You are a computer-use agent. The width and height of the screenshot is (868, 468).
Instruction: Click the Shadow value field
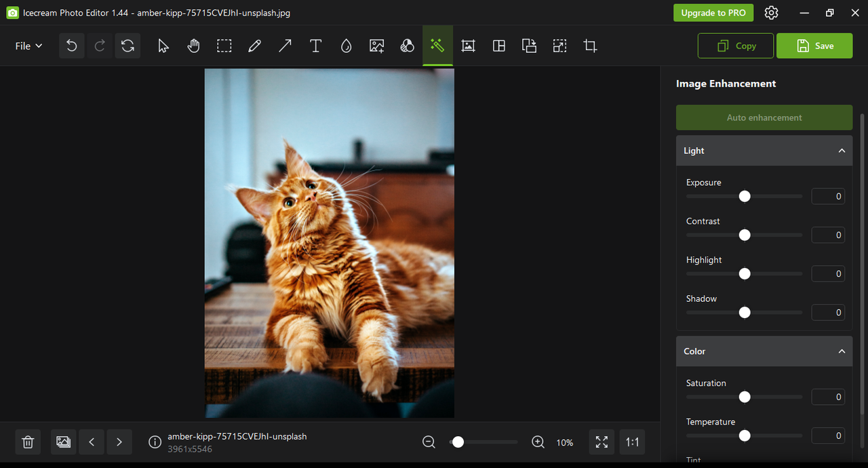click(828, 312)
